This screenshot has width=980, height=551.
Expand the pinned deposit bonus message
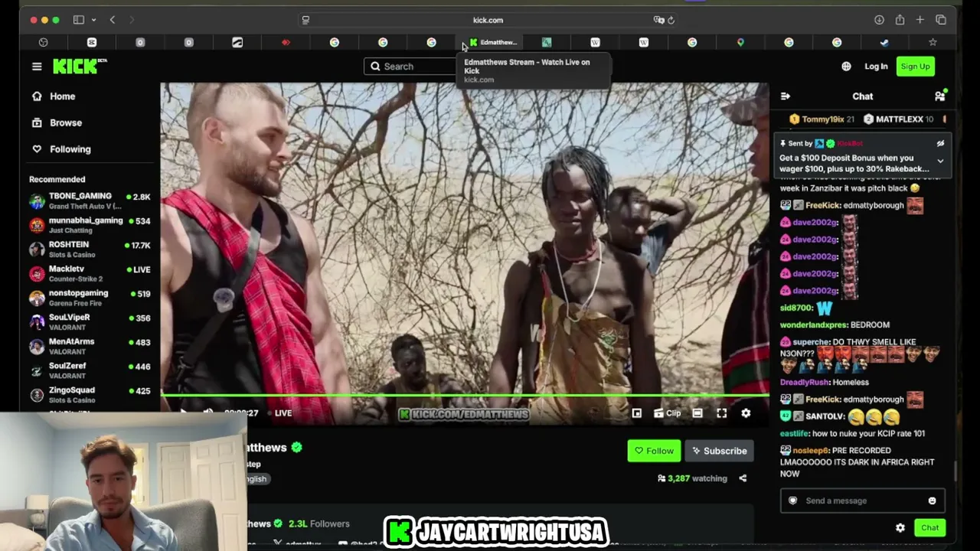(x=940, y=161)
